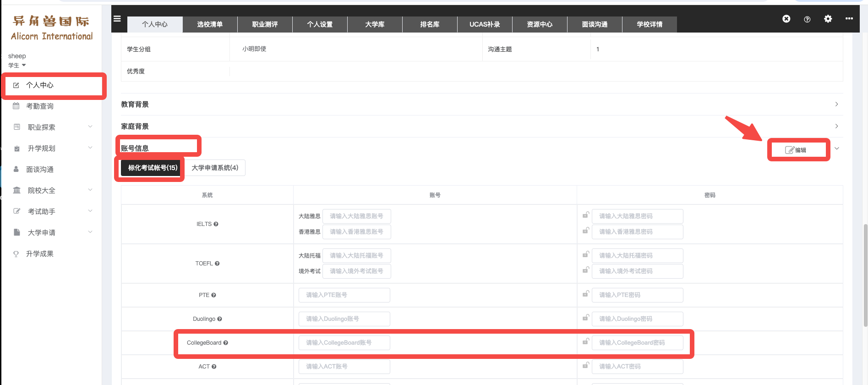Click the help question mark icon in header
This screenshot has height=385, width=868.
coord(807,19)
